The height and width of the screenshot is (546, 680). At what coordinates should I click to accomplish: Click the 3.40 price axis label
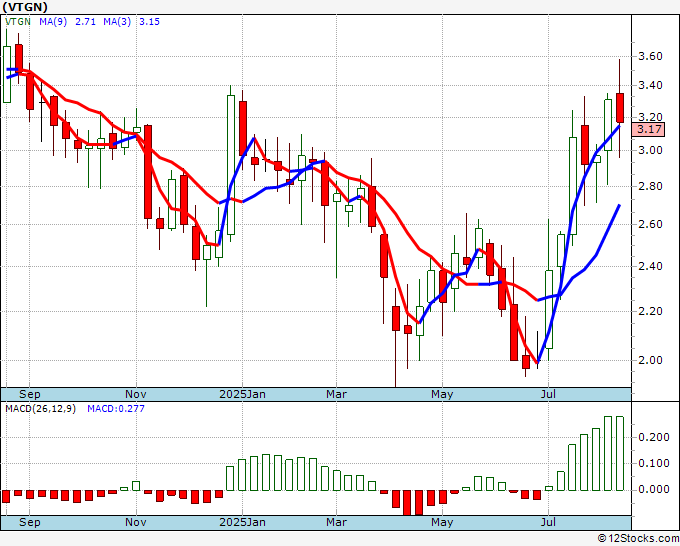point(650,85)
